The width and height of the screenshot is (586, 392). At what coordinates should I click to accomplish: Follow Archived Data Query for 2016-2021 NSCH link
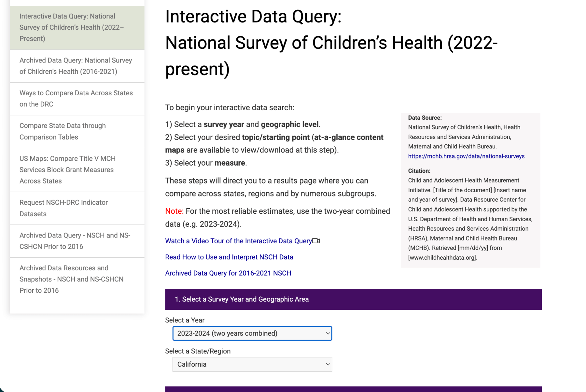(x=228, y=273)
